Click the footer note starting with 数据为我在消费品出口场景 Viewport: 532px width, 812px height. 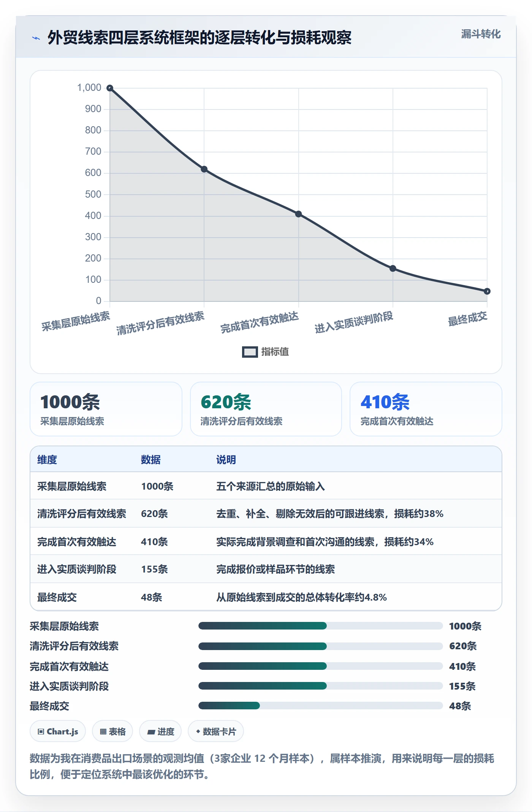262,766
